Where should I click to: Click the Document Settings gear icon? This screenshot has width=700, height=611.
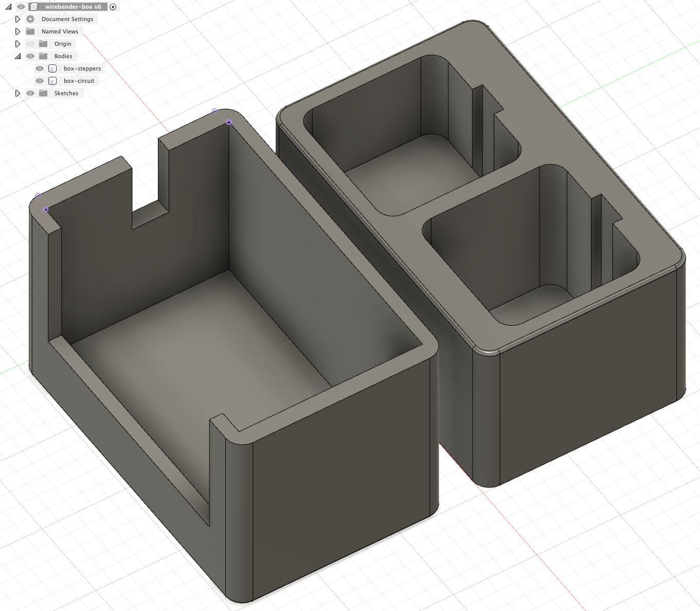click(30, 19)
